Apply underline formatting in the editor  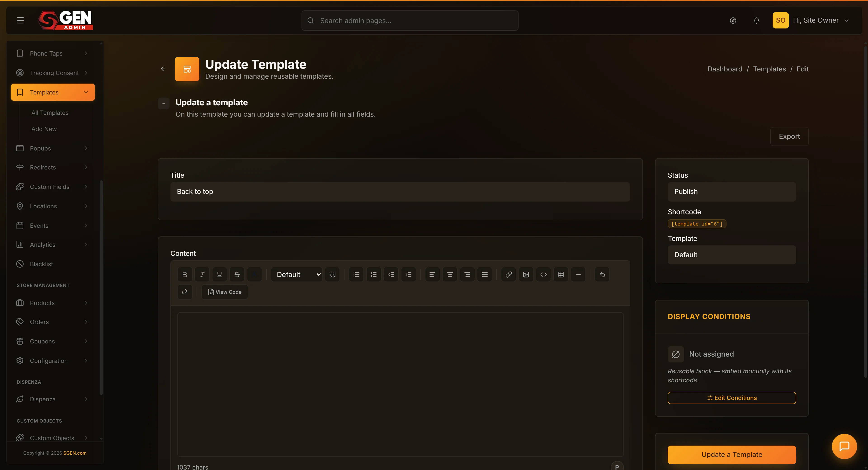pyautogui.click(x=219, y=275)
